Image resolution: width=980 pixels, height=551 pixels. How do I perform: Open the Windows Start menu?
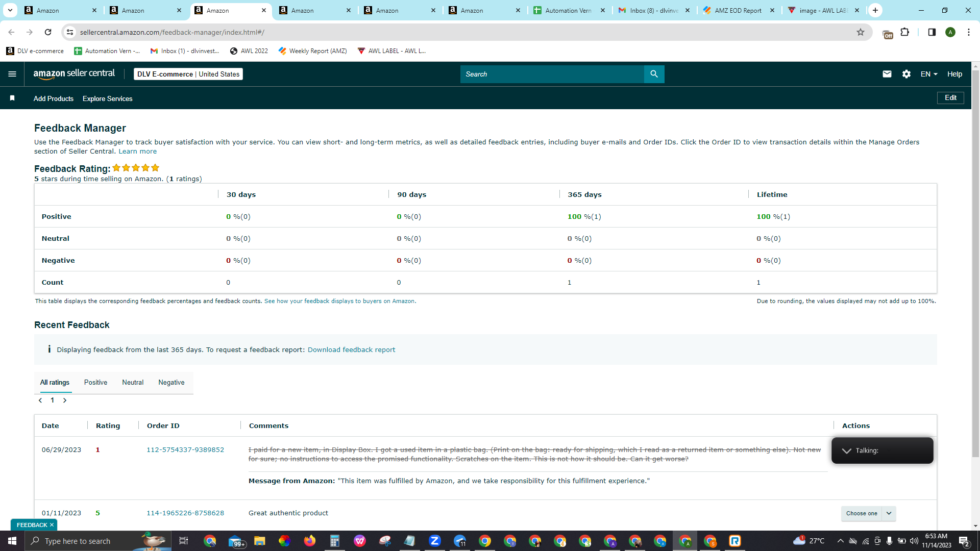[x=12, y=541]
